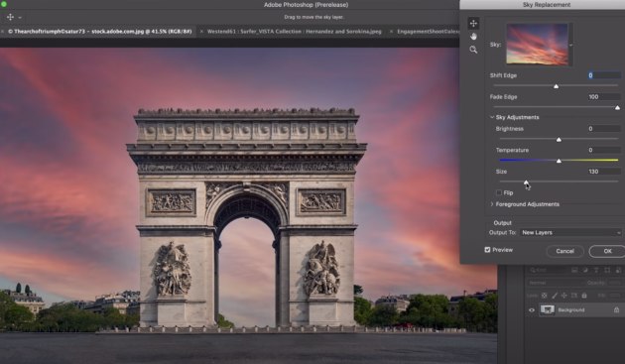Collapse the Sky Adjustments section
The height and width of the screenshot is (364, 625).
(x=492, y=117)
